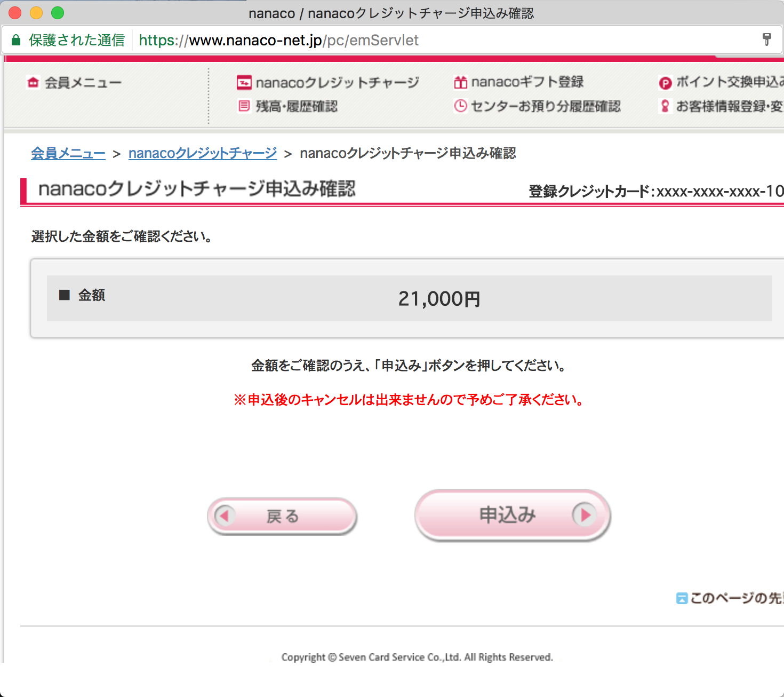Click the key icon in the address bar
The image size is (784, 697).
(767, 39)
